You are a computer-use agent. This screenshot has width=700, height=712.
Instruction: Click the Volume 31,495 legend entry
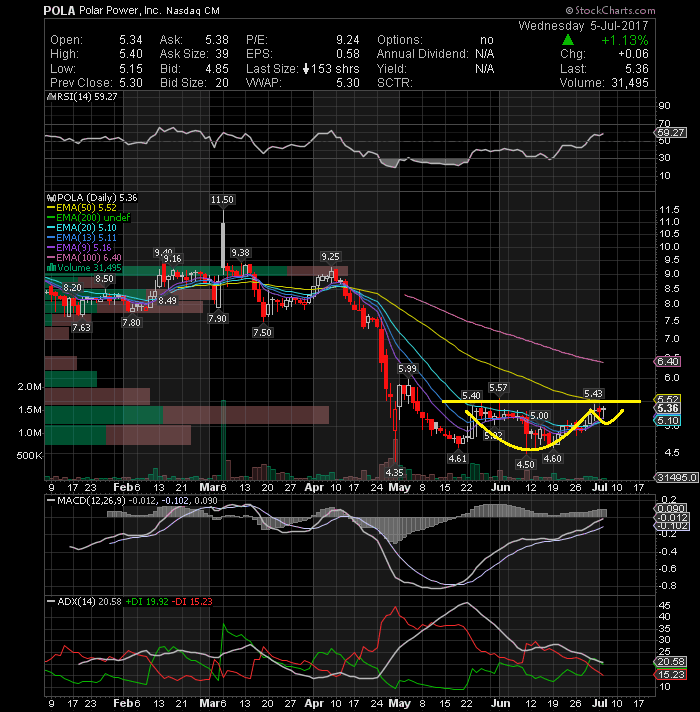click(x=84, y=267)
